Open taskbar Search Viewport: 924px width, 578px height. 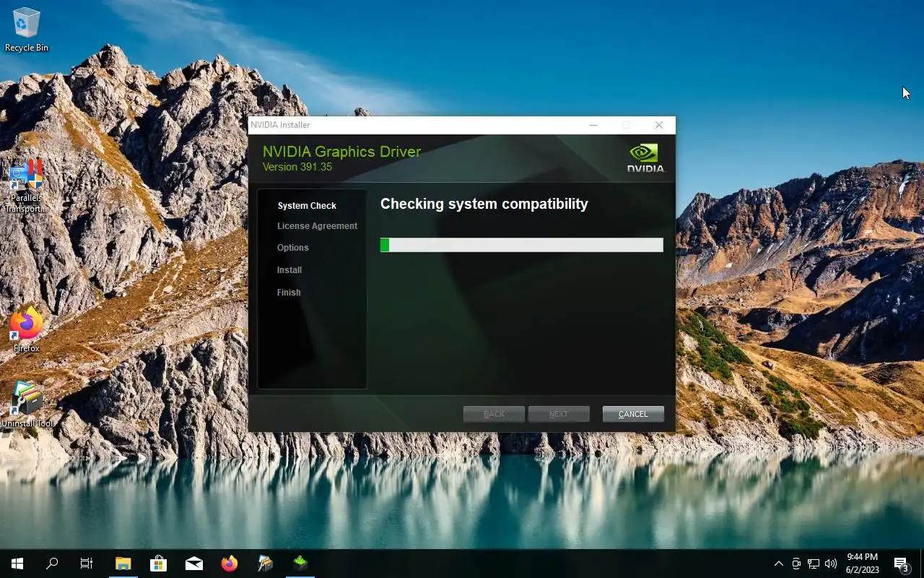point(52,564)
